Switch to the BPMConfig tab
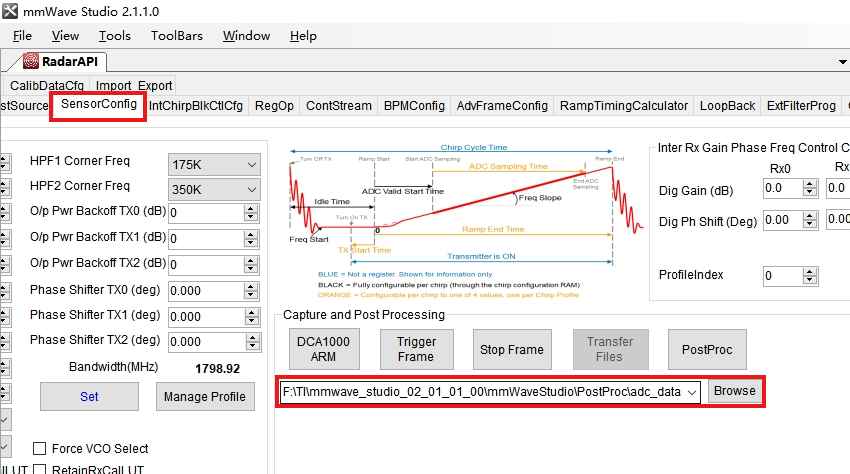Image resolution: width=850 pixels, height=474 pixels. 414,106
